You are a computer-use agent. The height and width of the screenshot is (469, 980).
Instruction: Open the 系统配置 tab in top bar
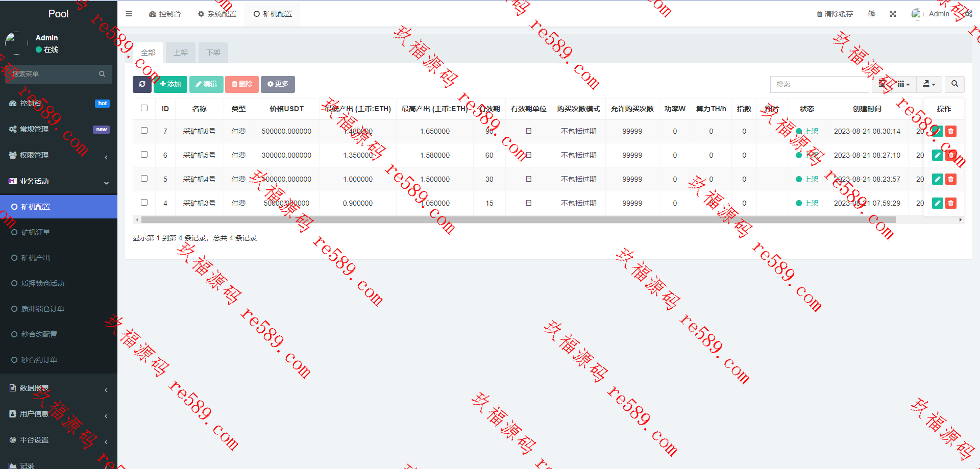[x=217, y=14]
